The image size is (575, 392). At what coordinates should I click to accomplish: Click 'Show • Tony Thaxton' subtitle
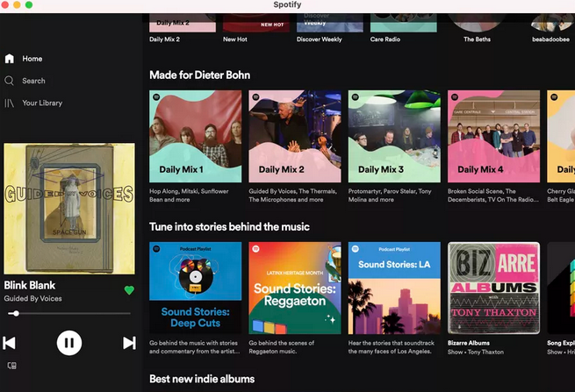[476, 352]
